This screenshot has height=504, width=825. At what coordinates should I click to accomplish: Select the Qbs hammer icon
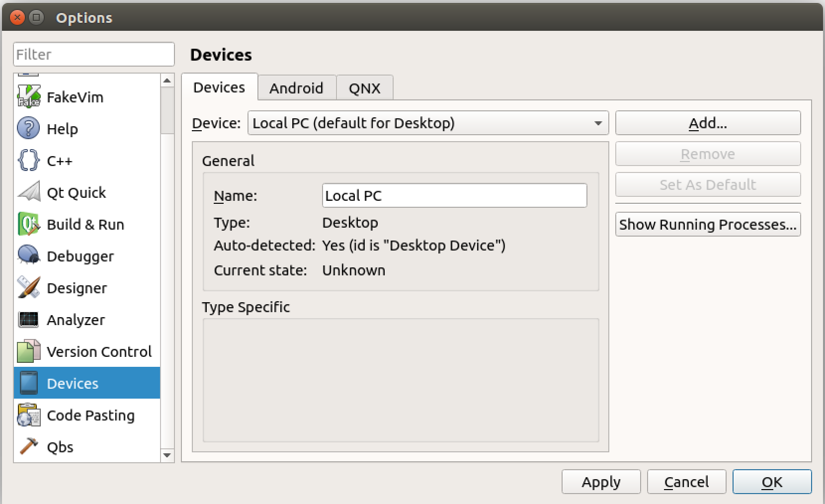[x=28, y=446]
